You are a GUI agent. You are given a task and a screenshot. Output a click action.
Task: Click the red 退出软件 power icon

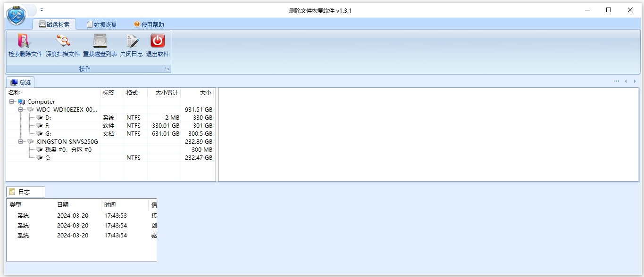pyautogui.click(x=157, y=41)
